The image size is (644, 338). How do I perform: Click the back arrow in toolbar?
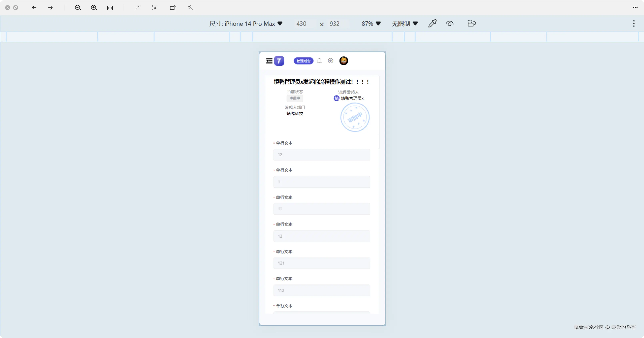tap(34, 8)
